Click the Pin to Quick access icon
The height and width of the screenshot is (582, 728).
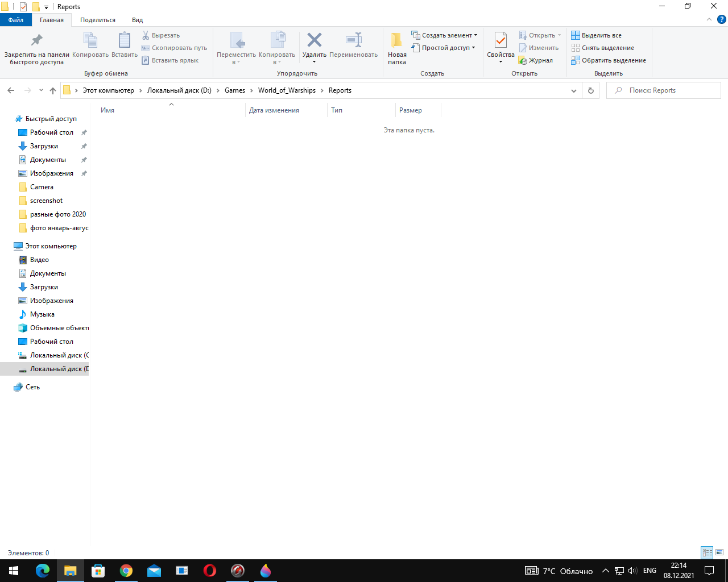[37, 40]
